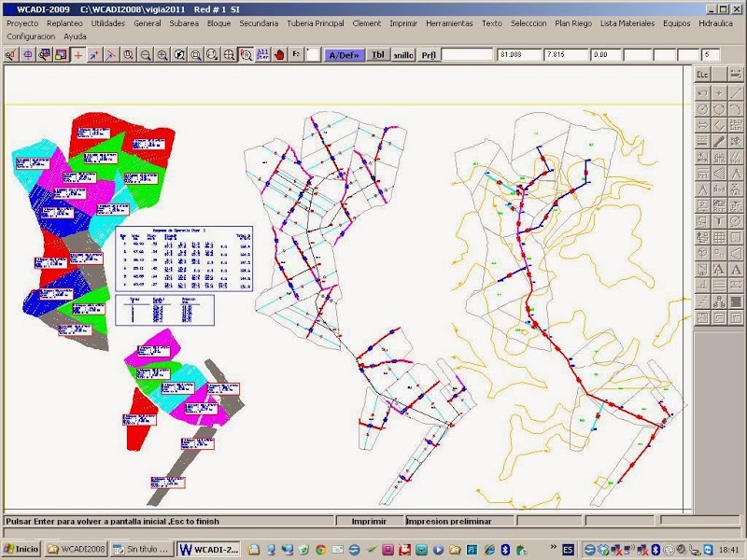Open the Tuberia Principal menu
Viewport: 747px width, 560px height.
point(316,22)
